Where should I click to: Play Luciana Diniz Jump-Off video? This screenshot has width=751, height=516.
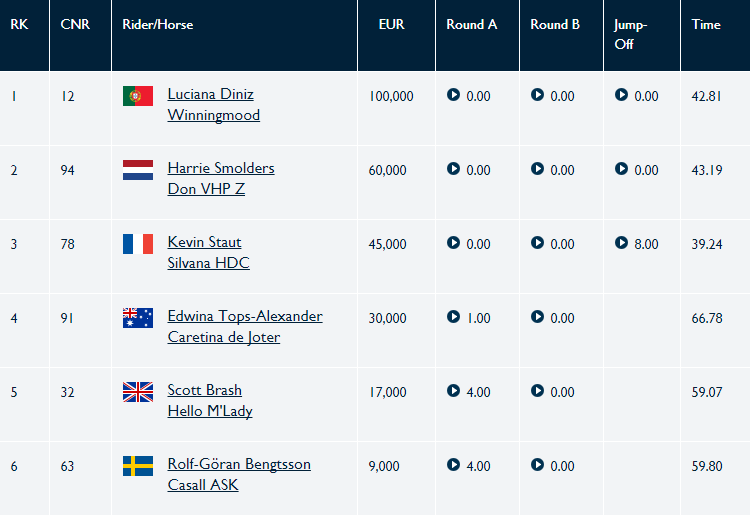click(621, 95)
